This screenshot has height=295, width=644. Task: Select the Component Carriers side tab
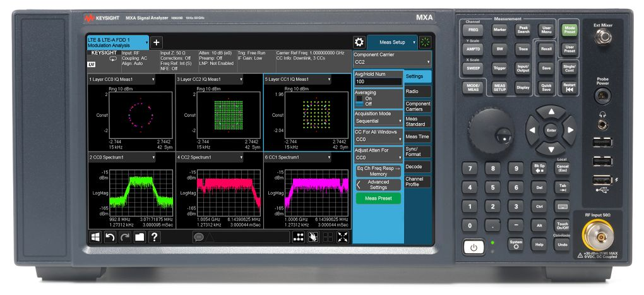(x=418, y=106)
